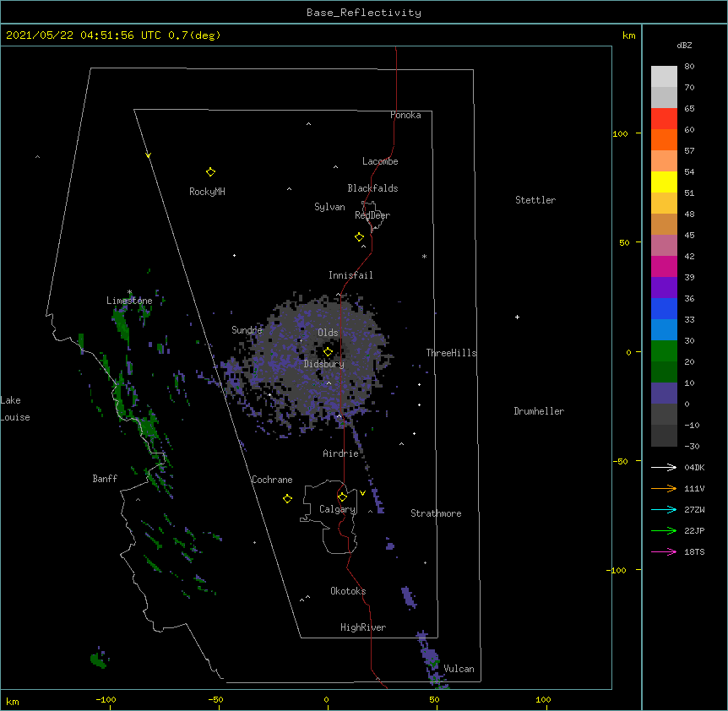Click the 54 dBZ yellow color swatch
This screenshot has width=728, height=711.
664,182
